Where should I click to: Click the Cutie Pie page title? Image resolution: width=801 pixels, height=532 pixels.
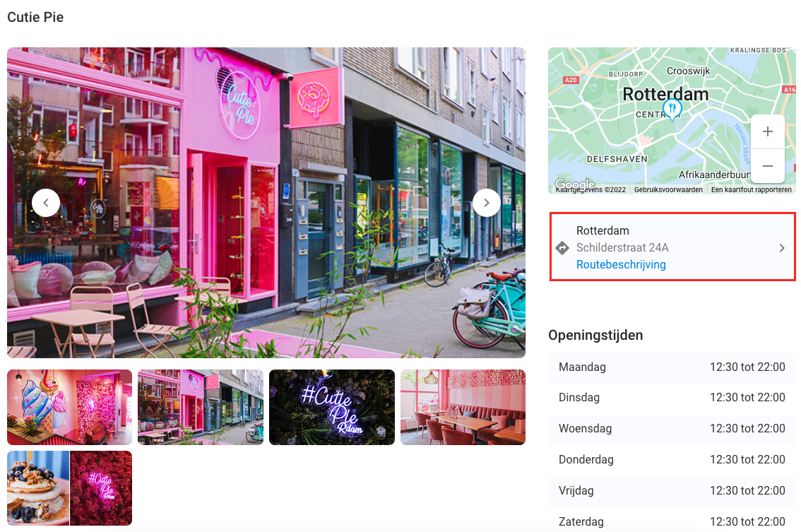[35, 18]
